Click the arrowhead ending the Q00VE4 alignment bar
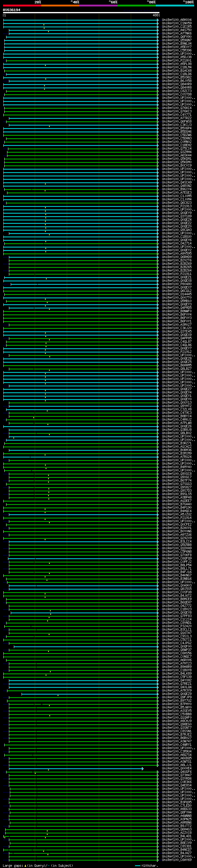 (x=143, y=769)
